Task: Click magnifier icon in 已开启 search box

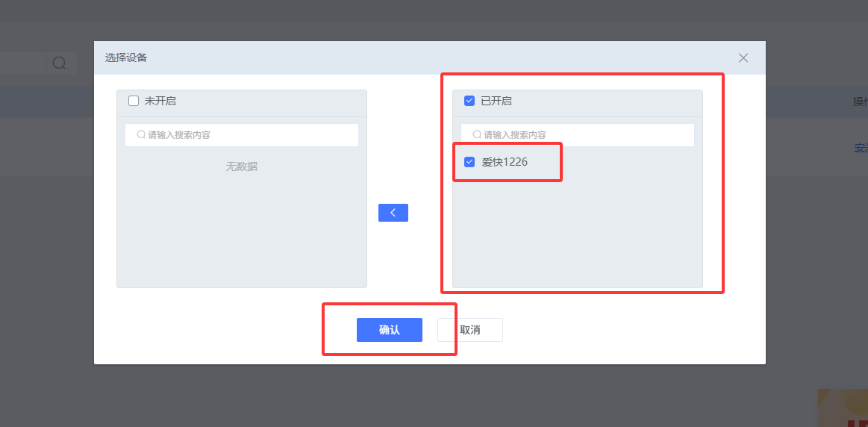Action: point(477,135)
